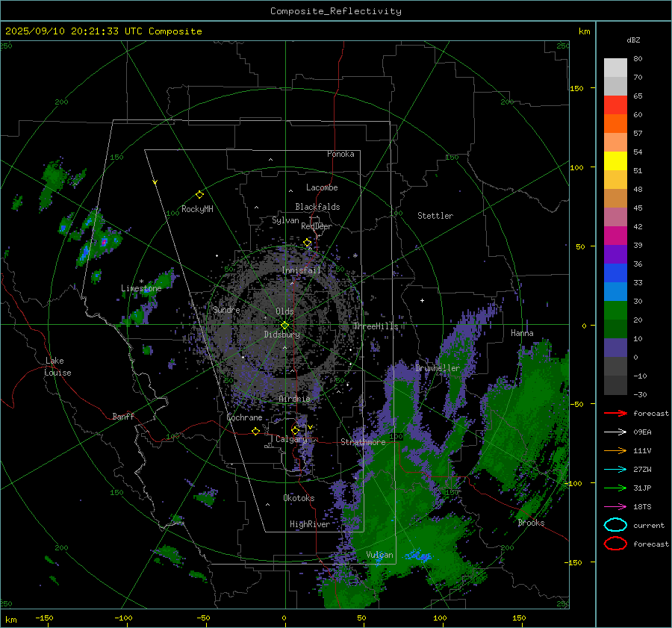Click the Brooks town label
This screenshot has height=628, width=672.
531,523
